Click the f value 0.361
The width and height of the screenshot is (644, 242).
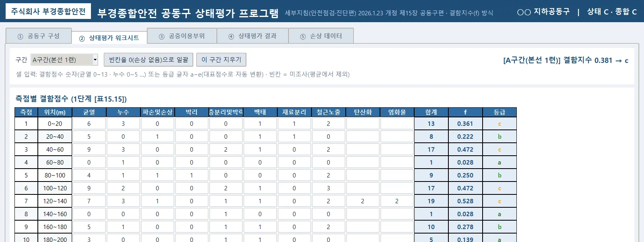point(465,123)
